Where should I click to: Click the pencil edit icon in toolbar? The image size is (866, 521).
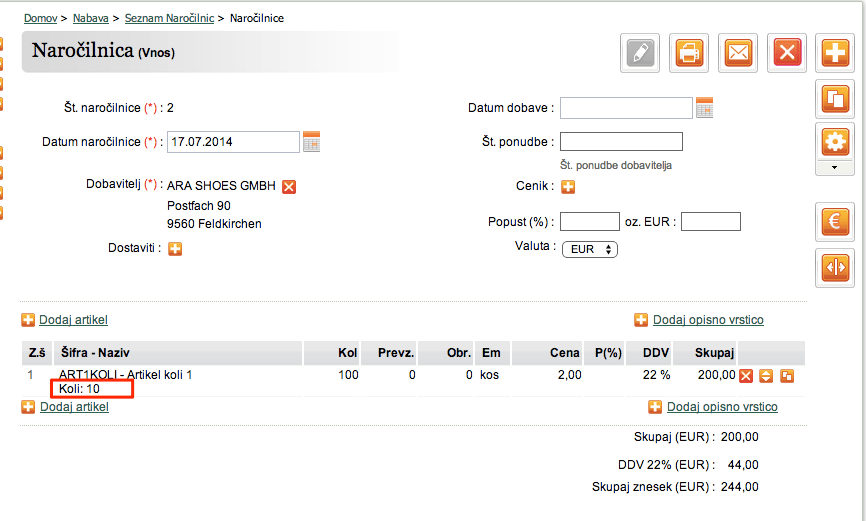[640, 53]
